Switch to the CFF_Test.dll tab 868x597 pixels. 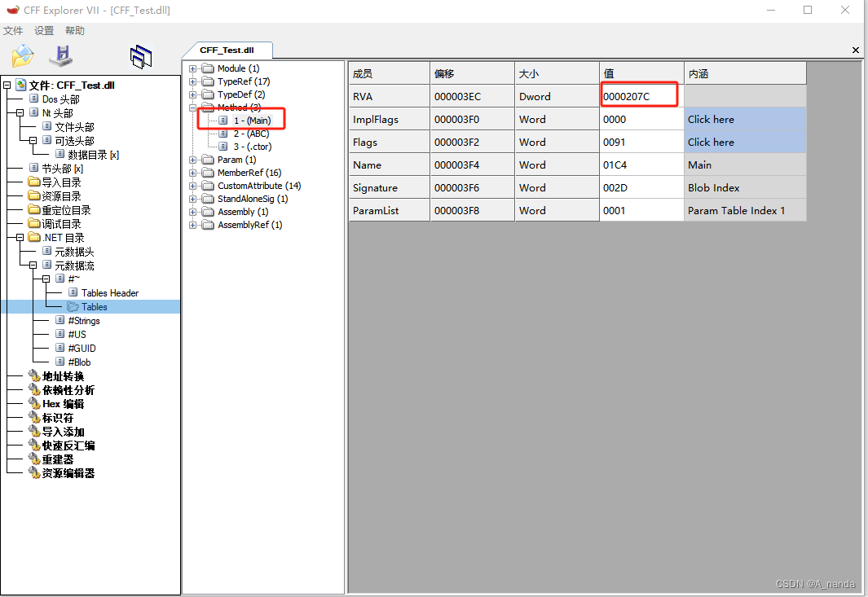227,50
